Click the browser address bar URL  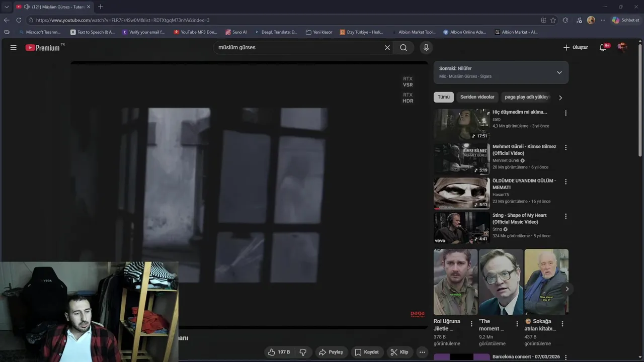pos(123,20)
